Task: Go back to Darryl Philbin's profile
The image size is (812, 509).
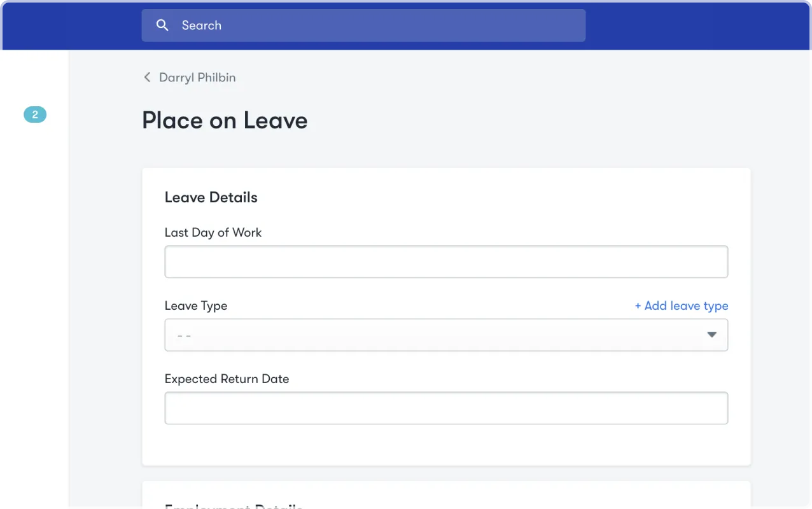Action: [197, 78]
